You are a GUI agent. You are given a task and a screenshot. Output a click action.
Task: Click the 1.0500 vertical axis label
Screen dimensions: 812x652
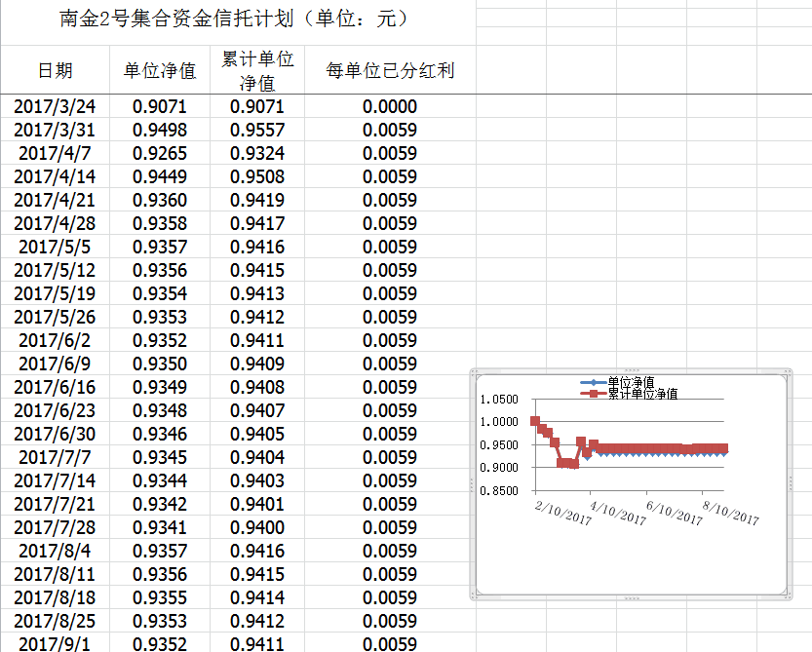(499, 400)
